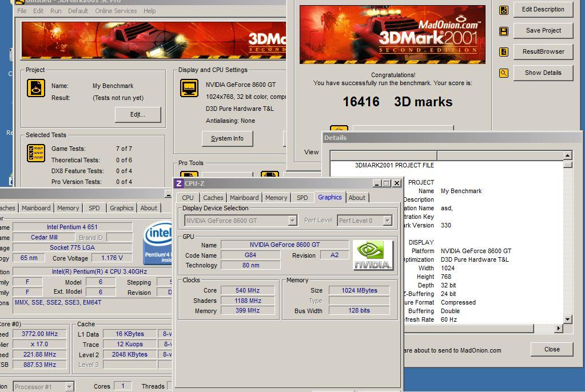Click Details list scroll up arrow

(567, 155)
